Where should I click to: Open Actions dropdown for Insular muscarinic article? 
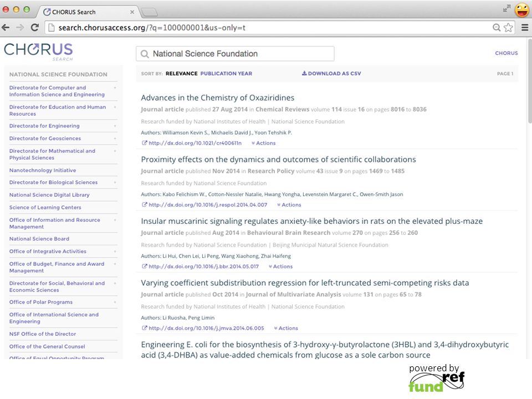pos(280,267)
